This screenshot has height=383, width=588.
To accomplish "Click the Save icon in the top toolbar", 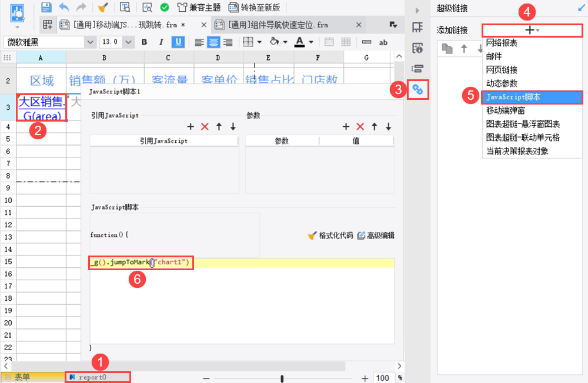I will pos(46,7).
